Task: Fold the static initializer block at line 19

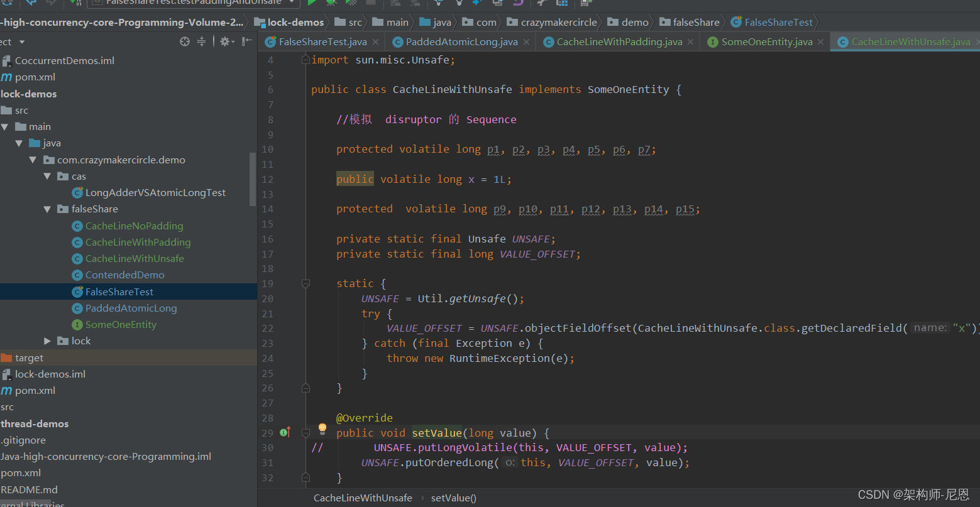Action: 306,283
